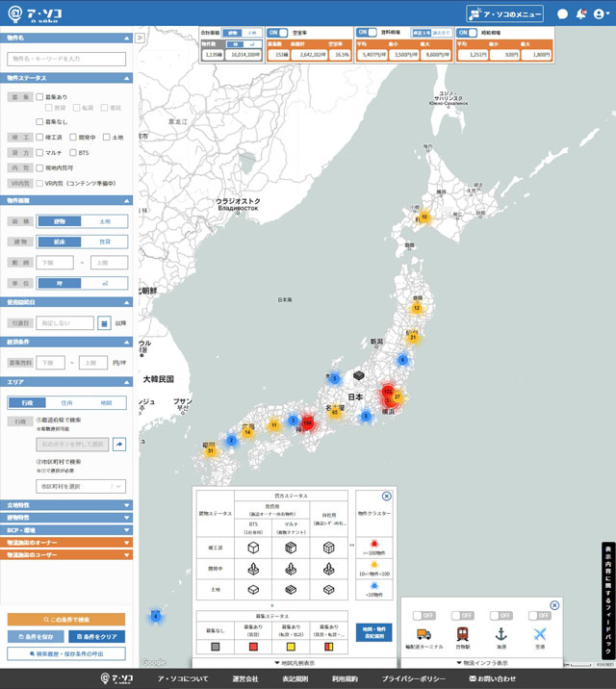The width and height of the screenshot is (616, 689).
Task: Expand the orange 物流施設のオーナー section
Action: coord(66,542)
